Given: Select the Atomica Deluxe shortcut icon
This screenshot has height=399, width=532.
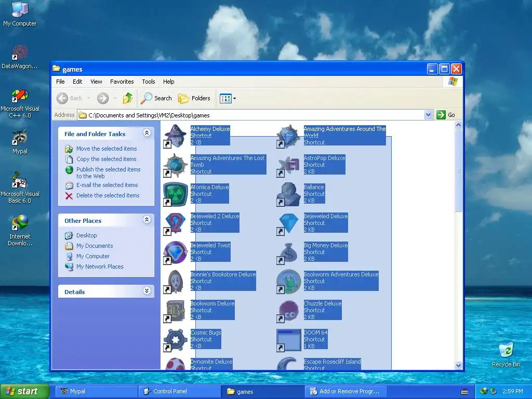Looking at the screenshot, I should [x=176, y=194].
